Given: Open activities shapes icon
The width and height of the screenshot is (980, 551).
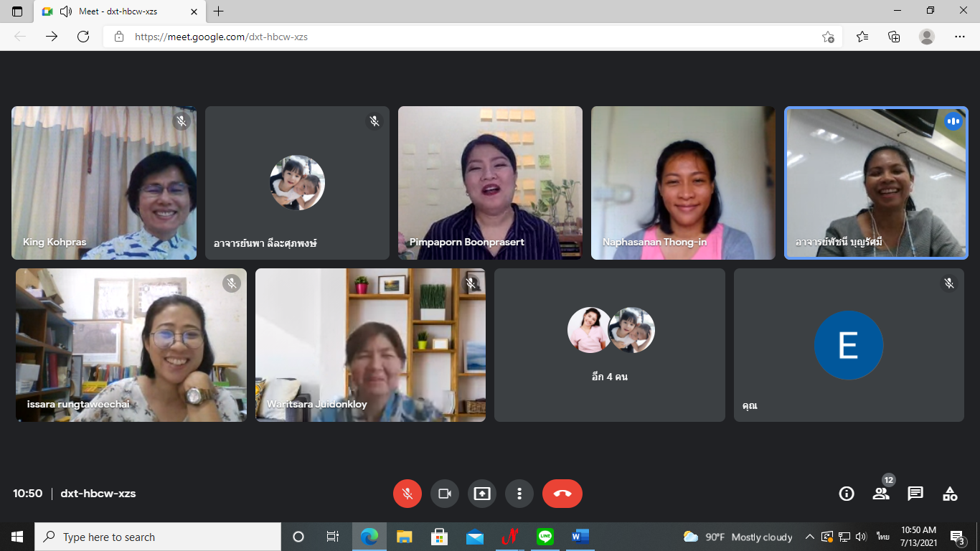Looking at the screenshot, I should tap(950, 494).
